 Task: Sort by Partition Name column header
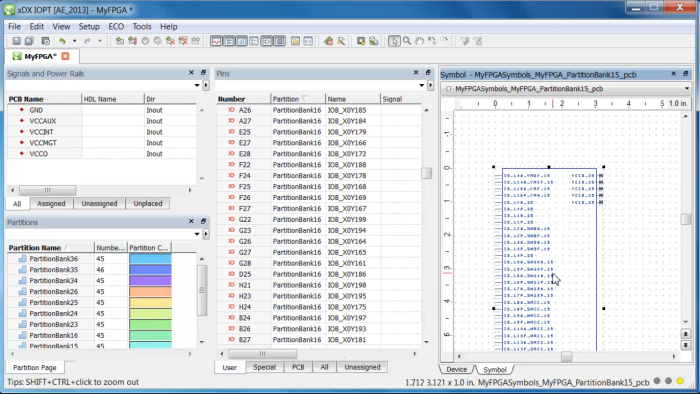50,248
